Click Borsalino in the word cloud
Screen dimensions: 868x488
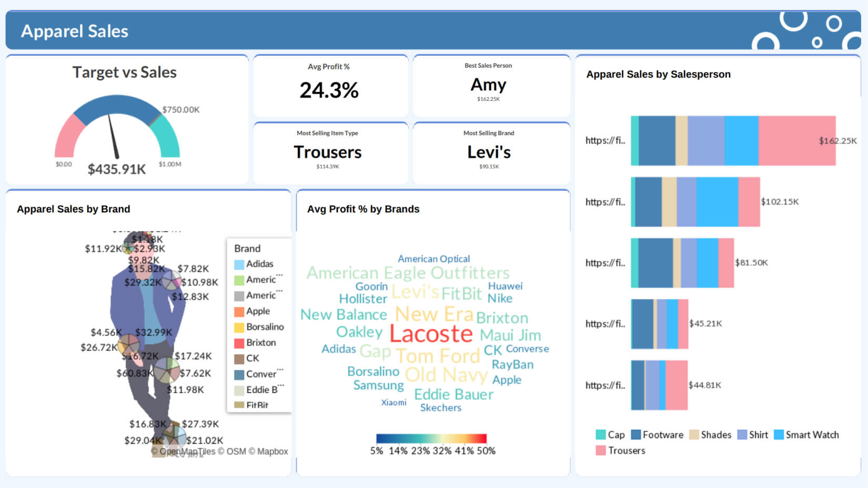tap(373, 371)
